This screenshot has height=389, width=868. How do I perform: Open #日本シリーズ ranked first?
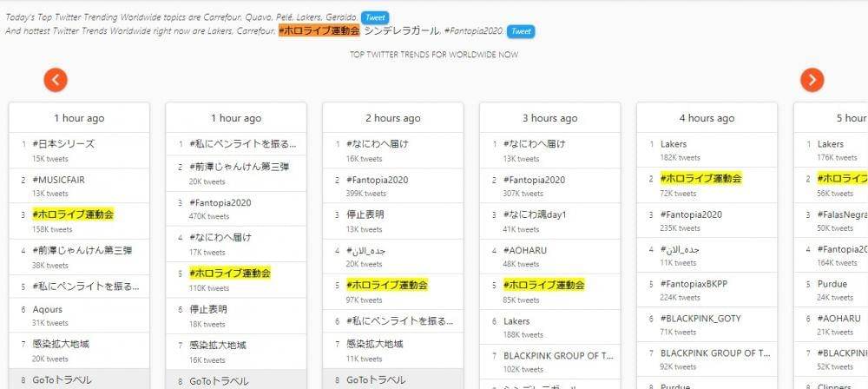[63, 144]
